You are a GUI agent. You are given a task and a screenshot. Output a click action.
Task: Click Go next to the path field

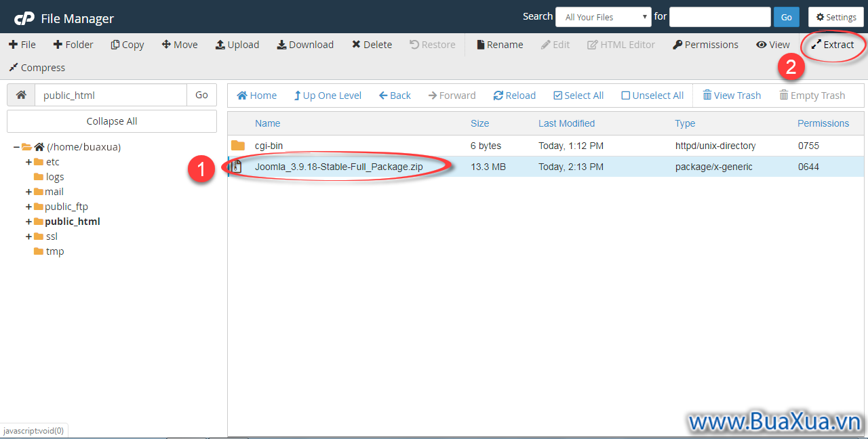pyautogui.click(x=201, y=95)
